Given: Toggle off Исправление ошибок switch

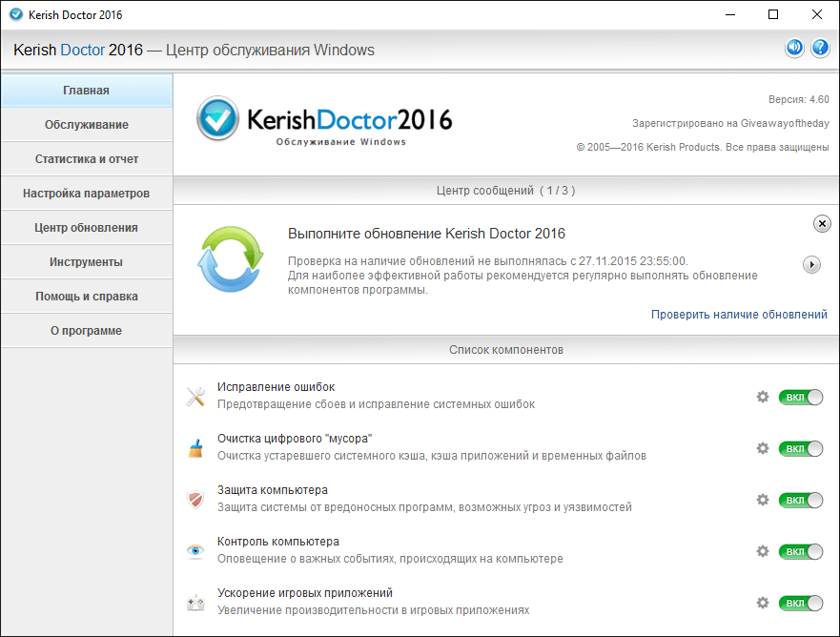Looking at the screenshot, I should coord(801,398).
